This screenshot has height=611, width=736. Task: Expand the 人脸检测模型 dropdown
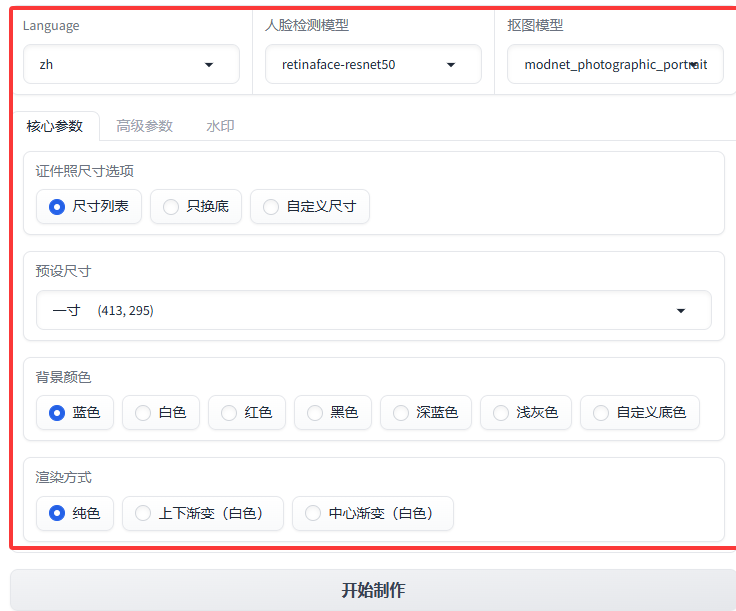(x=373, y=64)
